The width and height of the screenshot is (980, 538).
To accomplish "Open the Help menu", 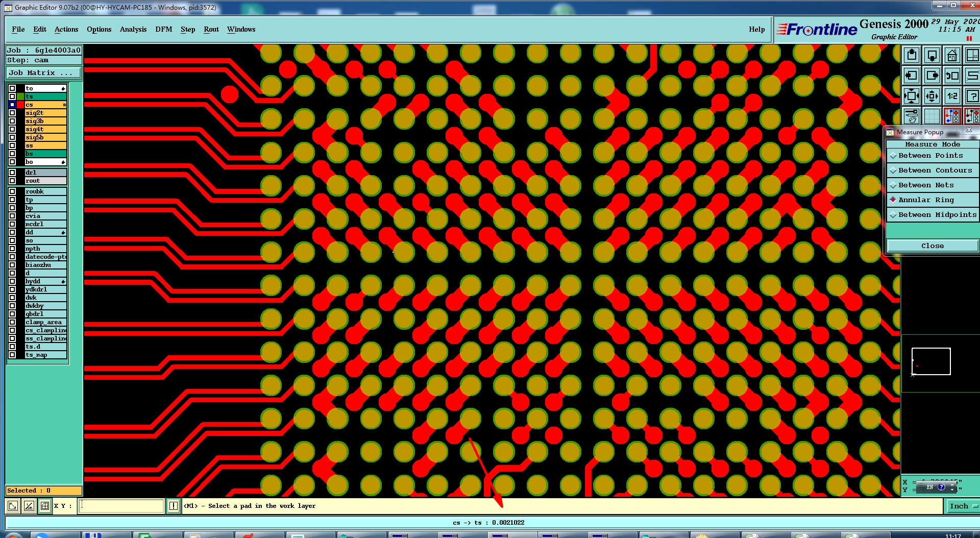I will [x=757, y=29].
